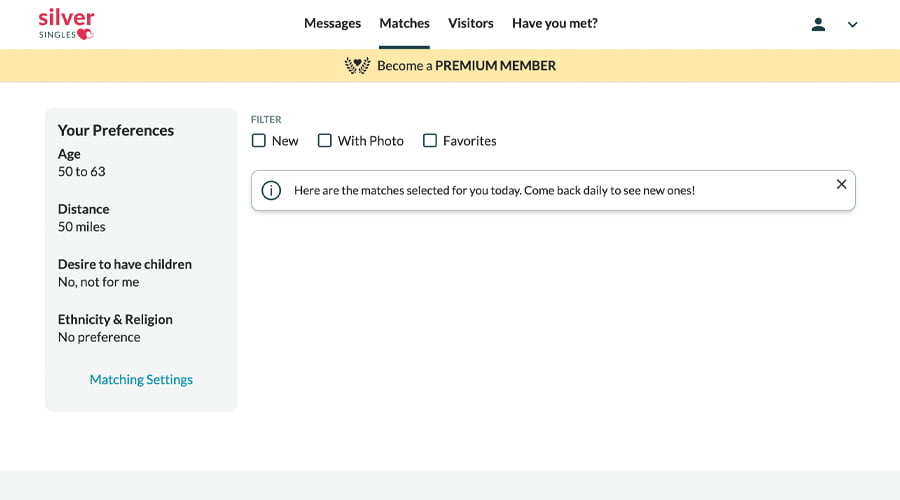Click the 'No preference' value
This screenshot has height=500, width=900.
point(99,337)
